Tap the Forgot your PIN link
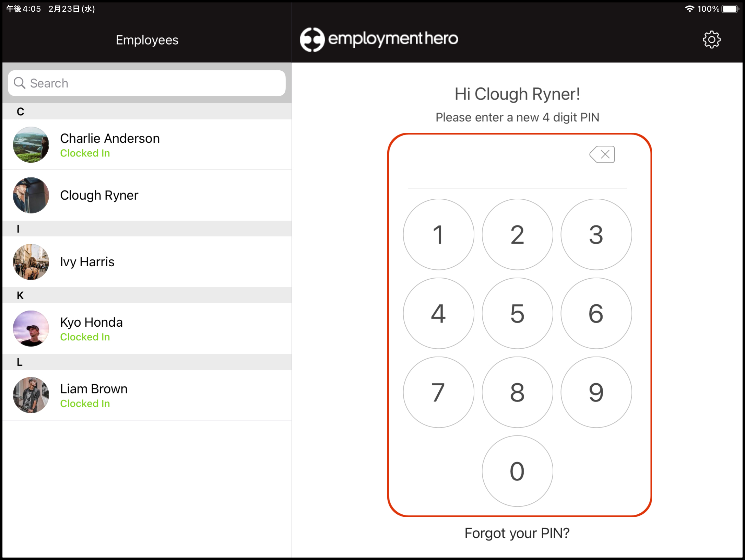Viewport: 745px width, 560px height. pos(517,533)
